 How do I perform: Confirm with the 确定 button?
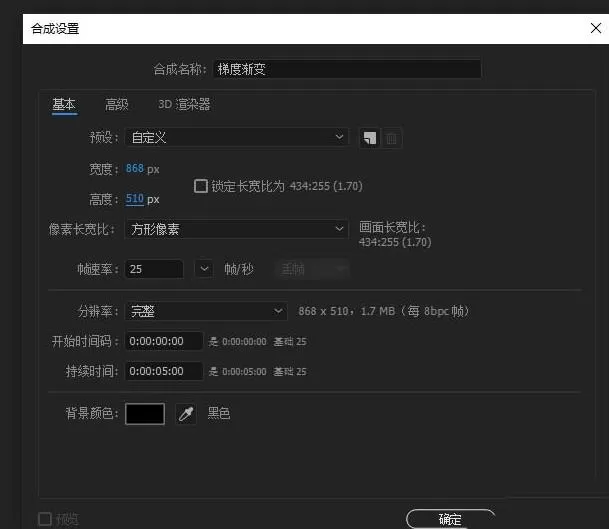point(451,519)
